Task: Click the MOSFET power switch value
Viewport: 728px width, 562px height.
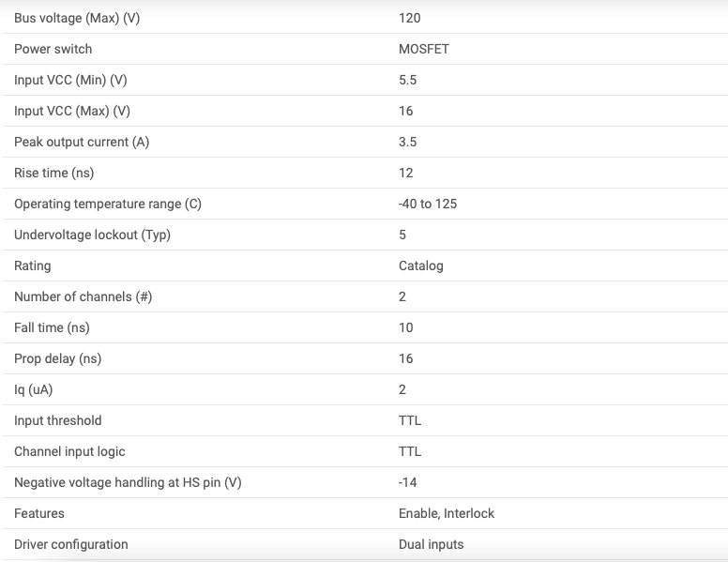Action: pos(424,49)
